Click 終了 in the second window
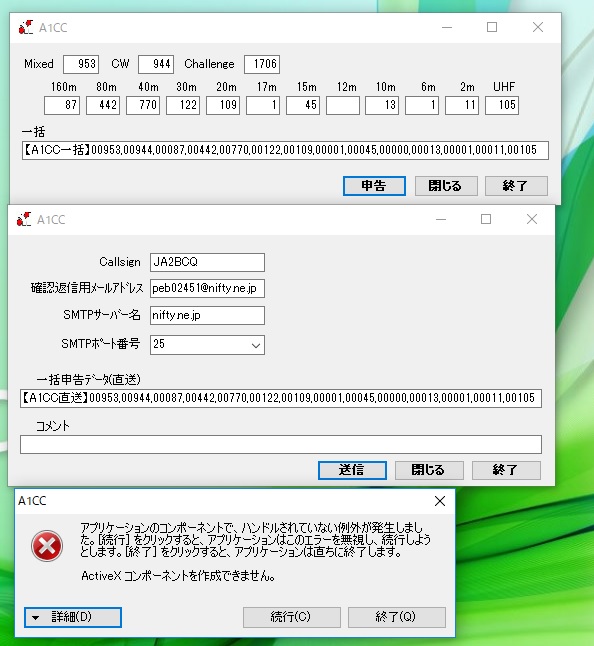Screen dimensions: 594x646 506,470
